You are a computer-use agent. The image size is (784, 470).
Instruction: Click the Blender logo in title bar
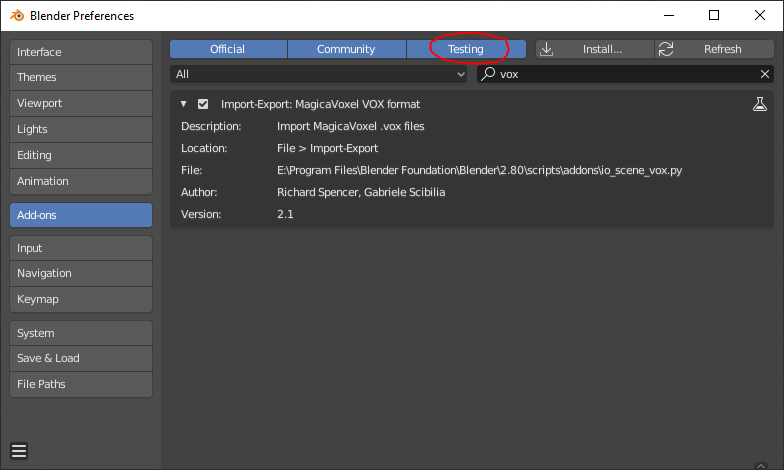tap(17, 16)
